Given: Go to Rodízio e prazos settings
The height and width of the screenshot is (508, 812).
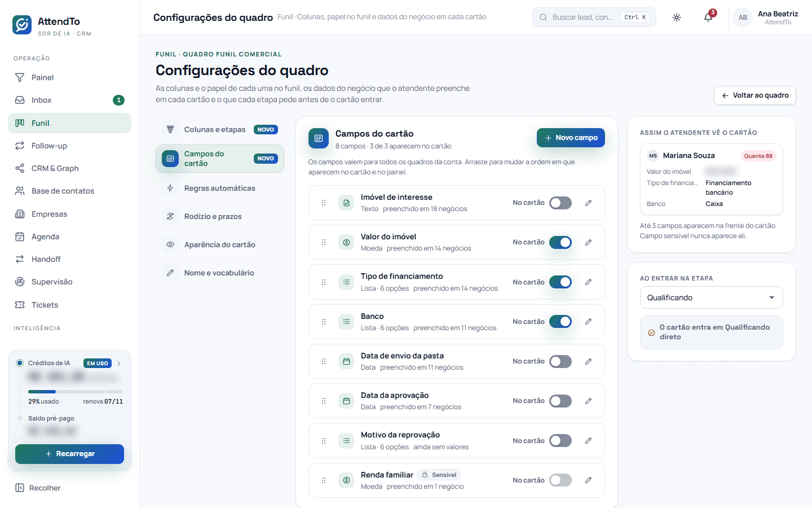Looking at the screenshot, I should [x=220, y=216].
